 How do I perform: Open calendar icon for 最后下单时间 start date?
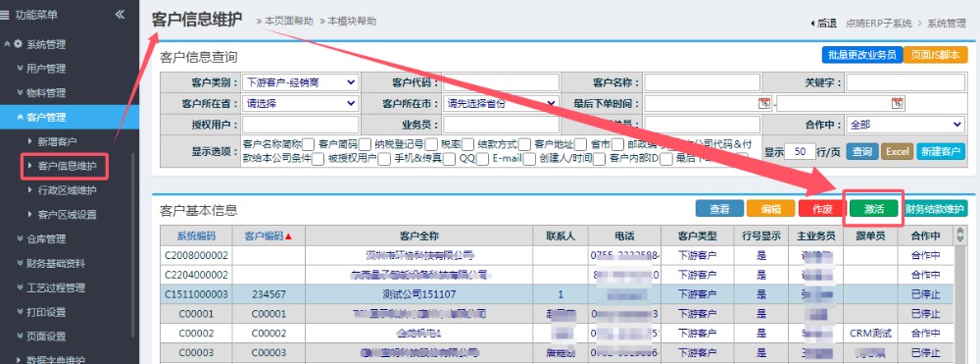click(x=763, y=103)
